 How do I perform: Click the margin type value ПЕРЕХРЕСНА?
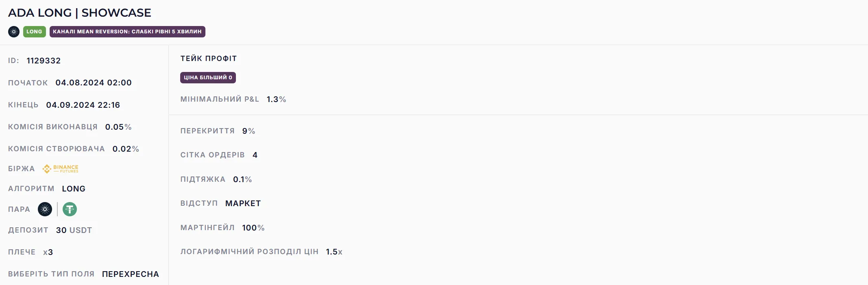[131, 274]
